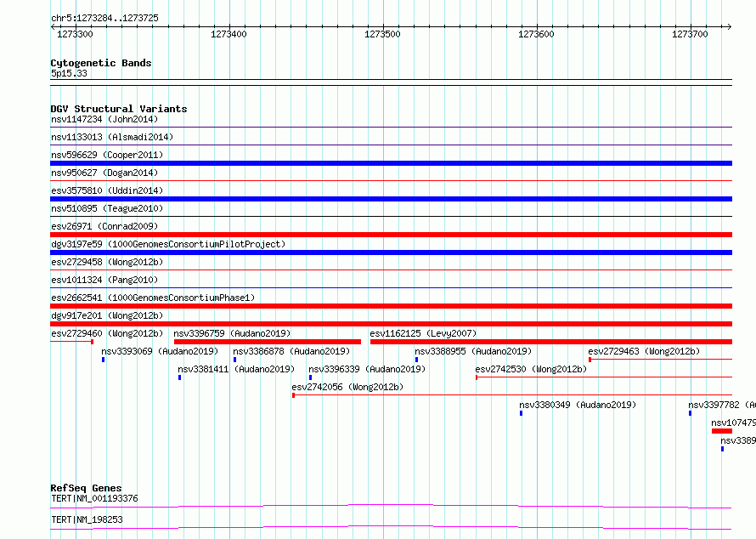
Task: Click the red dgv917e201 variant bar
Action: pyautogui.click(x=391, y=324)
